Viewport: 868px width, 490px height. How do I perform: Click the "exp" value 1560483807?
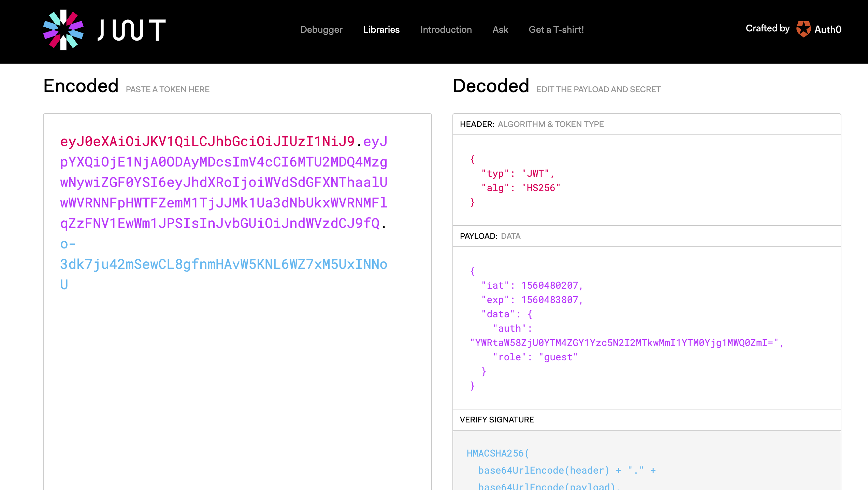550,300
